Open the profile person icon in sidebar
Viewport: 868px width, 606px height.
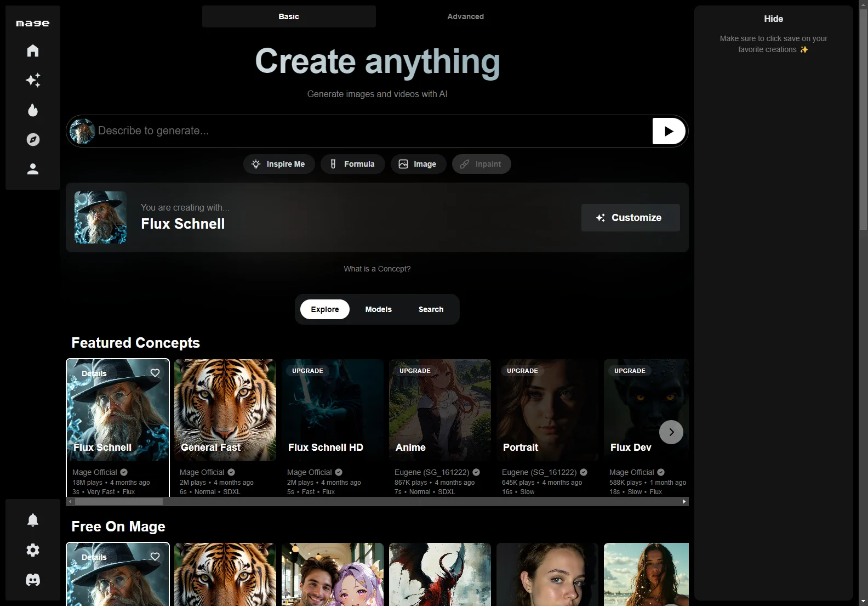pyautogui.click(x=33, y=169)
